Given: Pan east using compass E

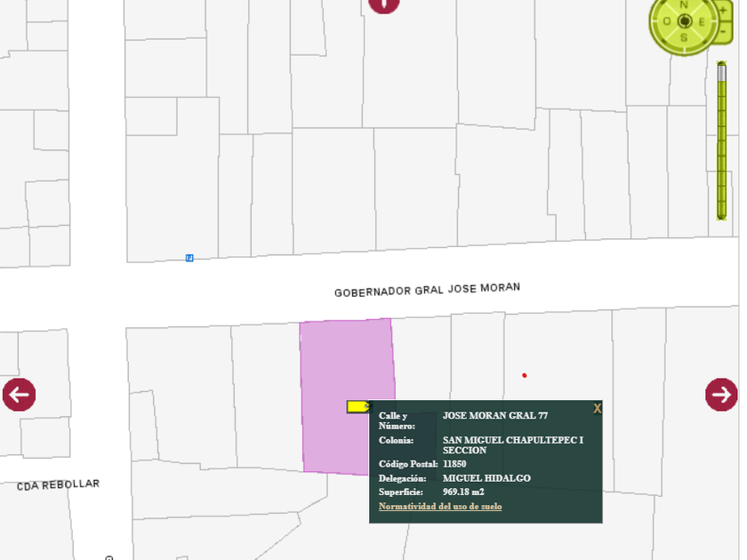Looking at the screenshot, I should pos(702,22).
